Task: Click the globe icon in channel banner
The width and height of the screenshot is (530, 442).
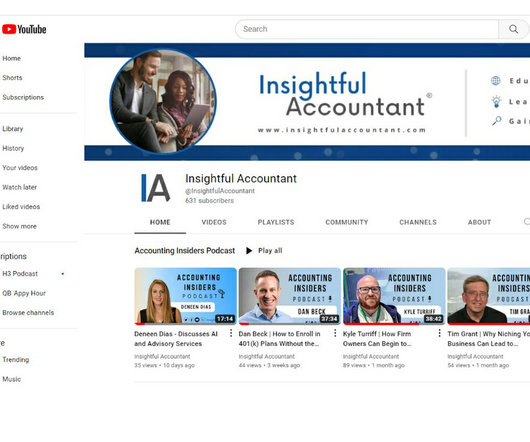Action: (496, 81)
